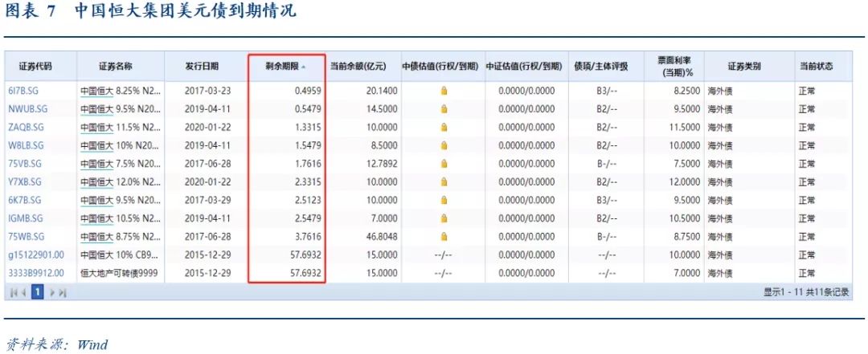This screenshot has height=354, width=868.
Task: Select issue date 2017-03-29
Action: pos(207,200)
